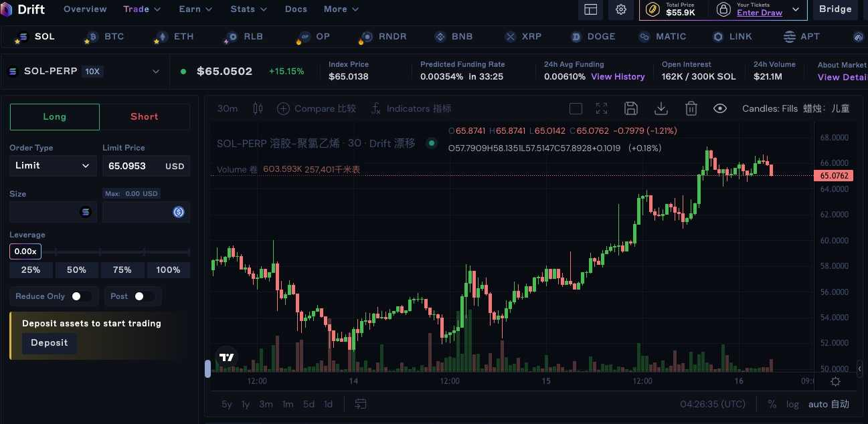
Task: Click the Deposit button
Action: (x=50, y=343)
